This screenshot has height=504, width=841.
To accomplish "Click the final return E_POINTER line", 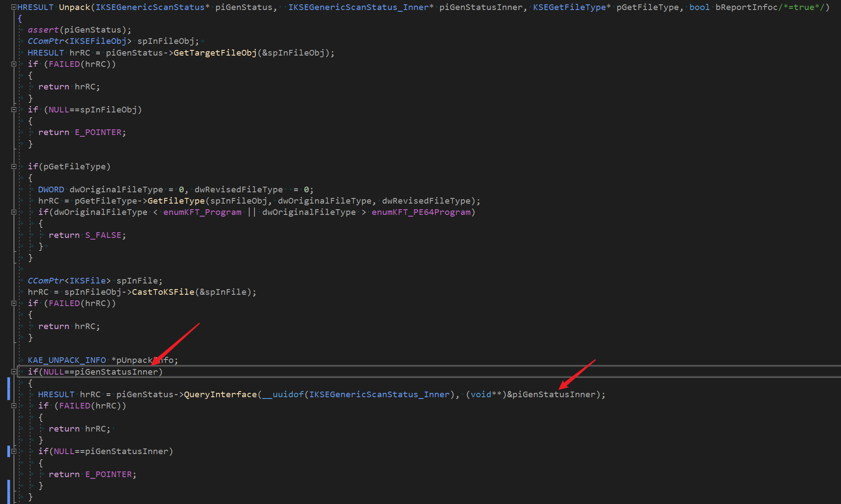I will [92, 474].
